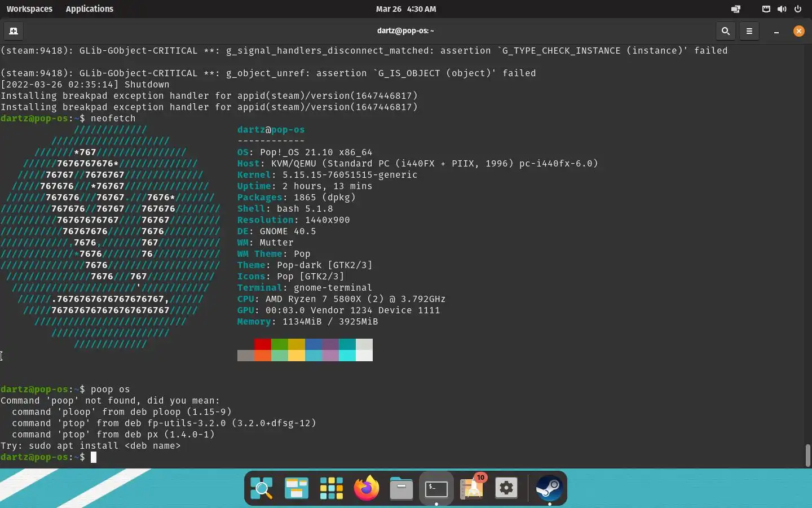Viewport: 812px width, 508px height.
Task: Click the 'GPU: 00:03.0 Vendor 1234' line
Action: click(x=339, y=310)
